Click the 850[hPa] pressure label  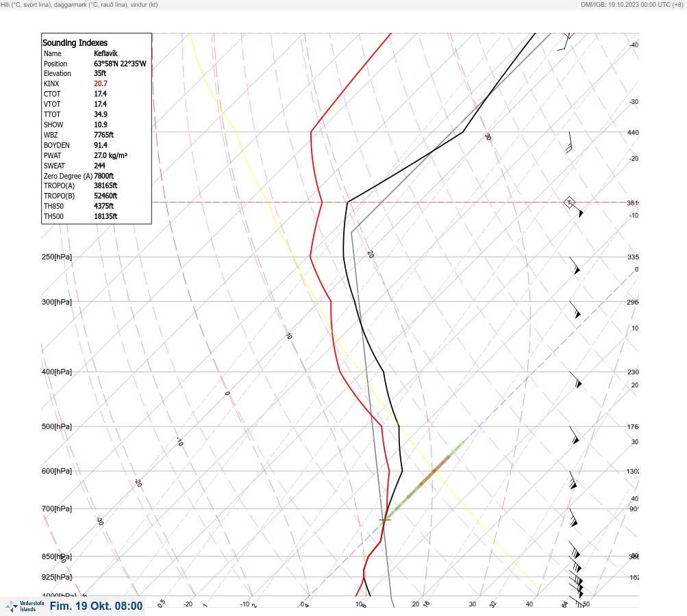pyautogui.click(x=57, y=557)
